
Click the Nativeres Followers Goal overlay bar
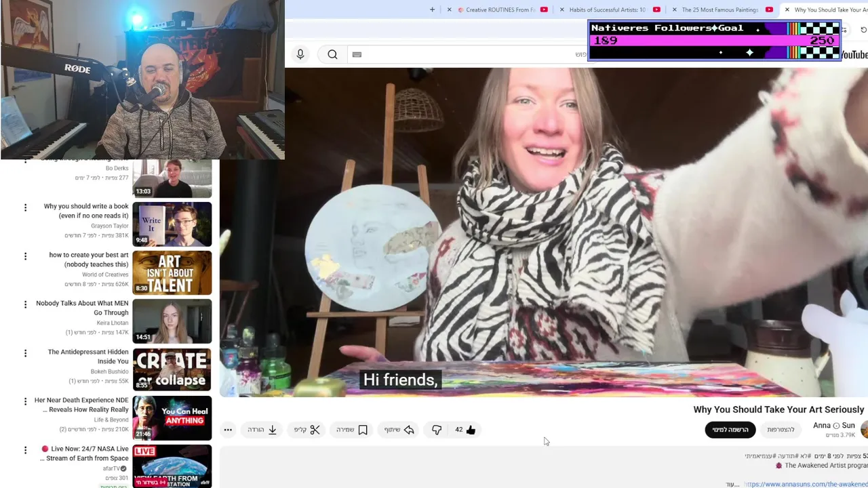714,41
